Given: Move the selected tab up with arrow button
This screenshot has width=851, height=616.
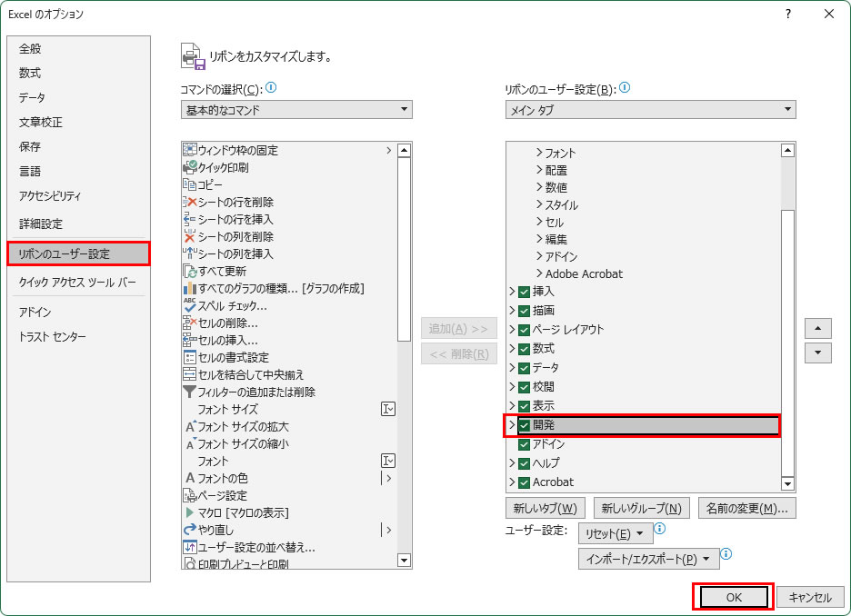Looking at the screenshot, I should [x=818, y=328].
